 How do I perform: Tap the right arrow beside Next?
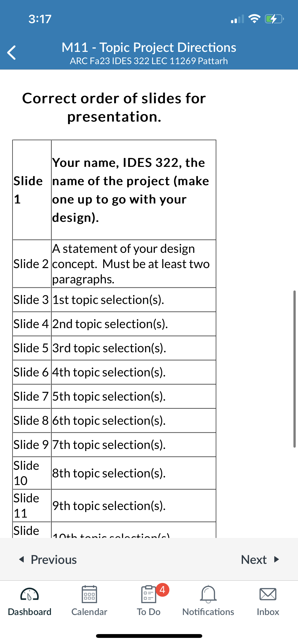pos(277,559)
